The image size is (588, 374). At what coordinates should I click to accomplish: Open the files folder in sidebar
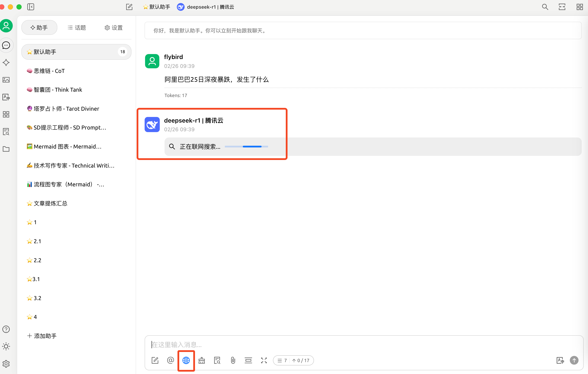tap(6, 149)
